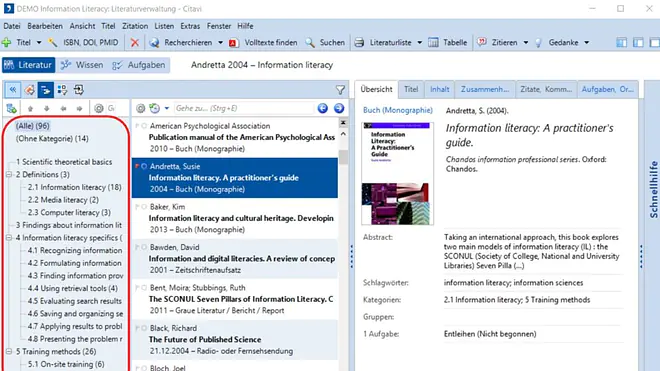Click the gear icon beside Gehe zu field

pyautogui.click(x=141, y=109)
